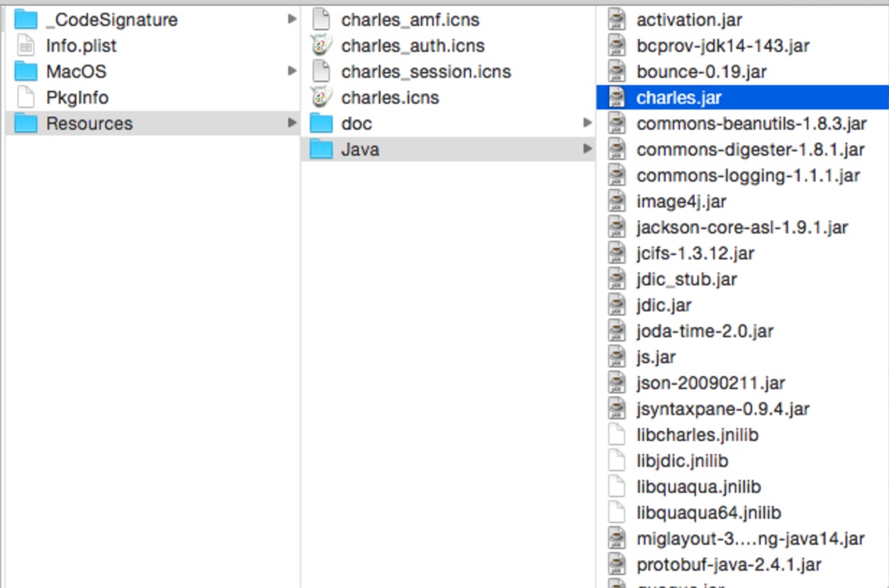Click the highlighted charles.jar file name
Viewport: 889px width, 588px height.
point(679,98)
